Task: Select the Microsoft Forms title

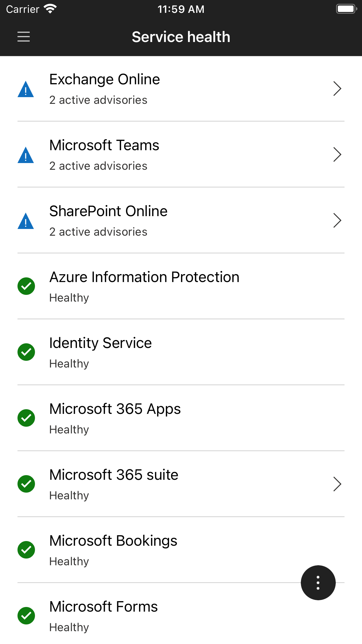Action: pos(103,607)
